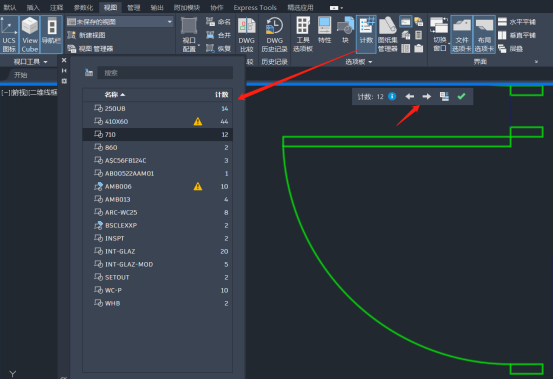The image size is (553, 380).
Task: Click 水平平铺 tile horizontally
Action: click(x=517, y=22)
